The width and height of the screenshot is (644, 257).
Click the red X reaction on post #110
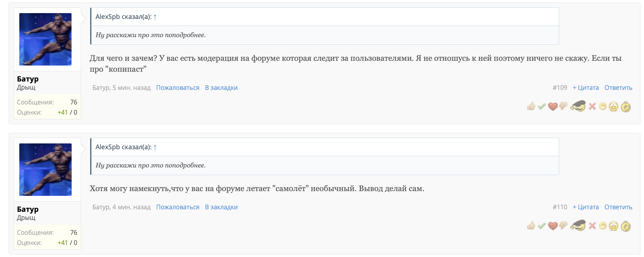point(592,226)
